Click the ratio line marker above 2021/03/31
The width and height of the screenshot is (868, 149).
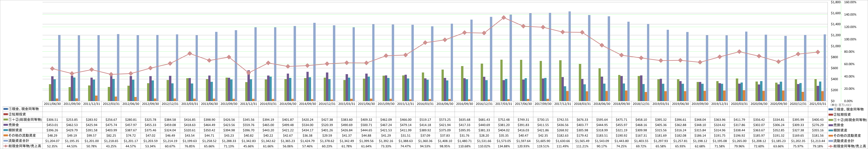[818, 52]
